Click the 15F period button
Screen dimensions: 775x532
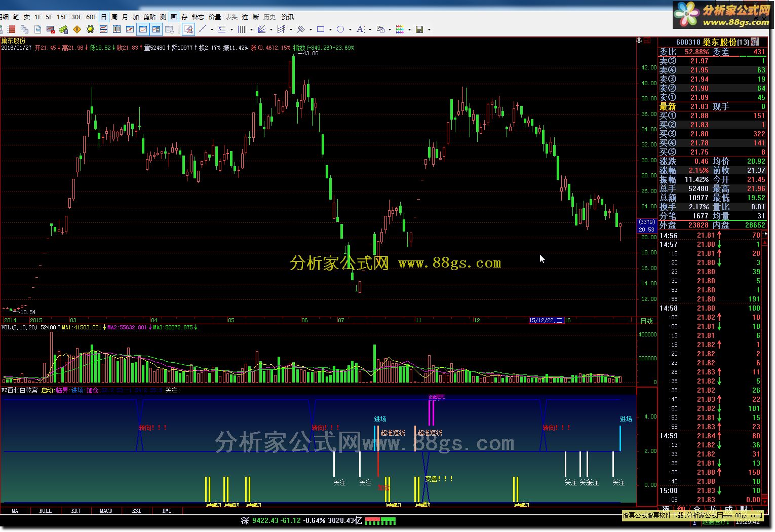62,17
